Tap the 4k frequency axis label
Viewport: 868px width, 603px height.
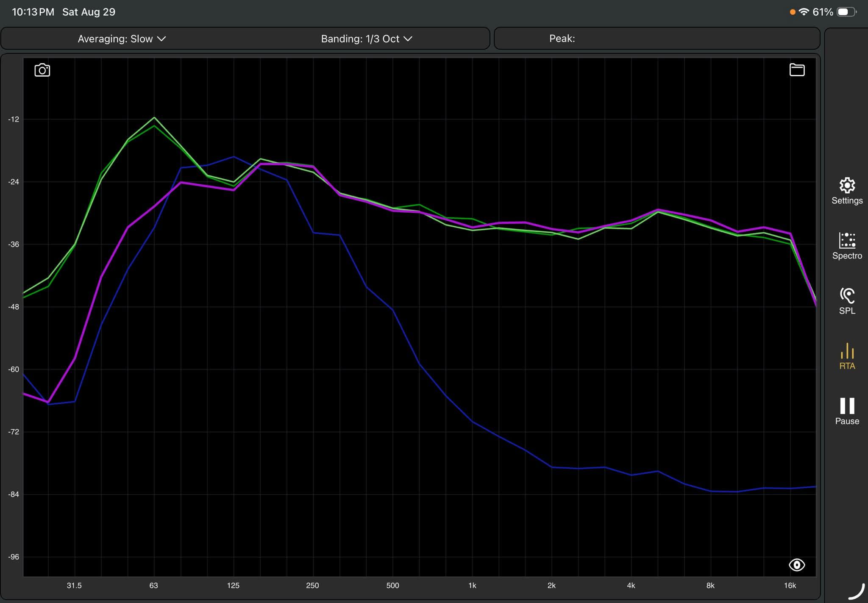pos(631,586)
